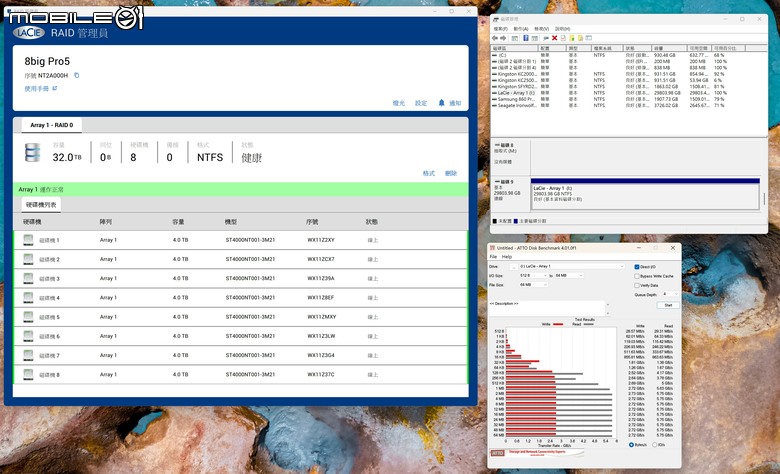This screenshot has height=474, width=780.
Task: Click the red X delete icon in Disk Management toolbar
Action: (x=554, y=38)
